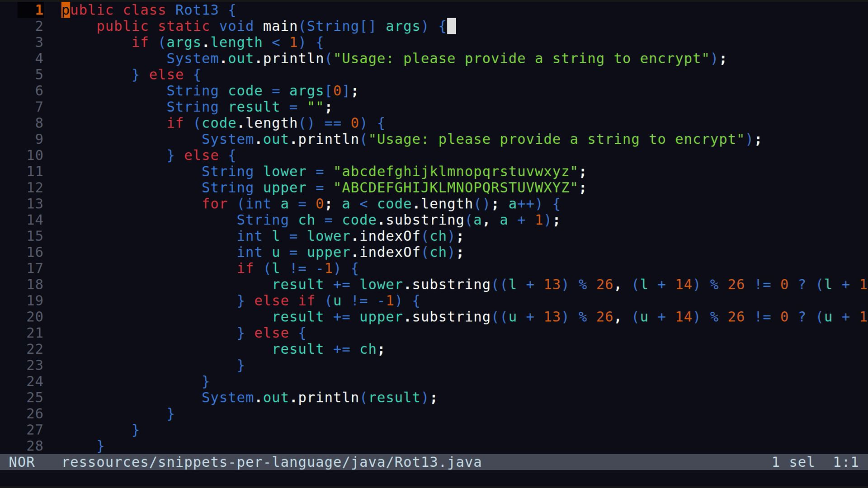The height and width of the screenshot is (488, 868).
Task: Click the Rot13.java file path in status bar
Action: pyautogui.click(x=272, y=462)
